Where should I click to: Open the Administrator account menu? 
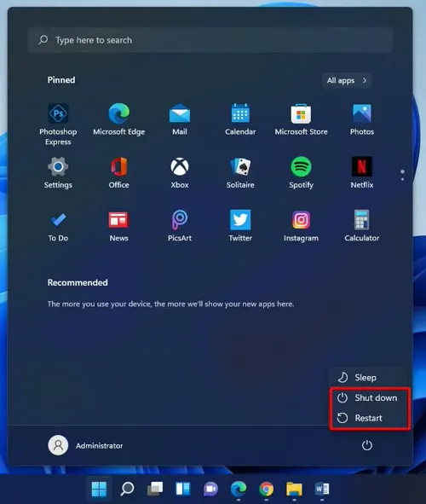pyautogui.click(x=86, y=445)
